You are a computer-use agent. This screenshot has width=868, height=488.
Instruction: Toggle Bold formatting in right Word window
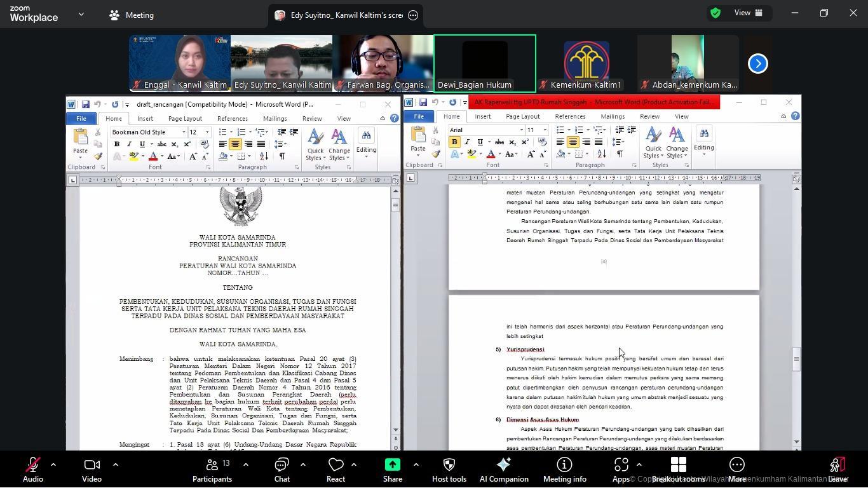pos(454,142)
